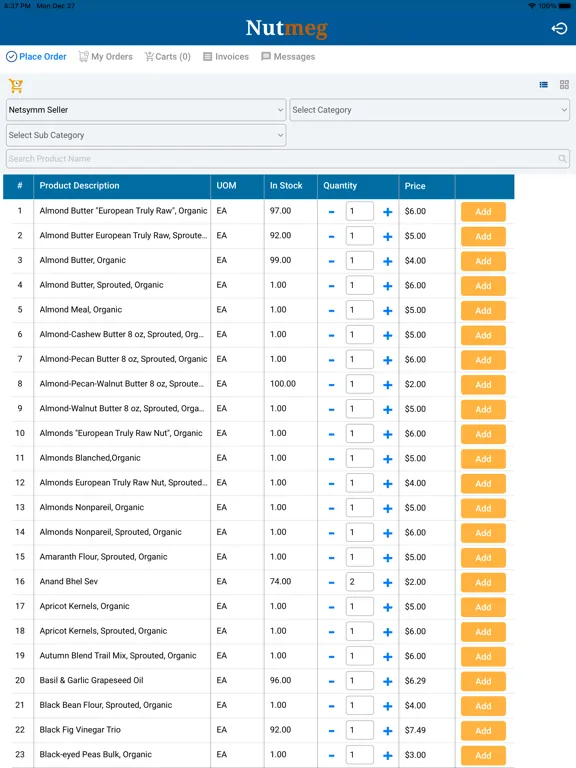The height and width of the screenshot is (768, 576).
Task: Click the UOM column header
Action: coord(226,186)
